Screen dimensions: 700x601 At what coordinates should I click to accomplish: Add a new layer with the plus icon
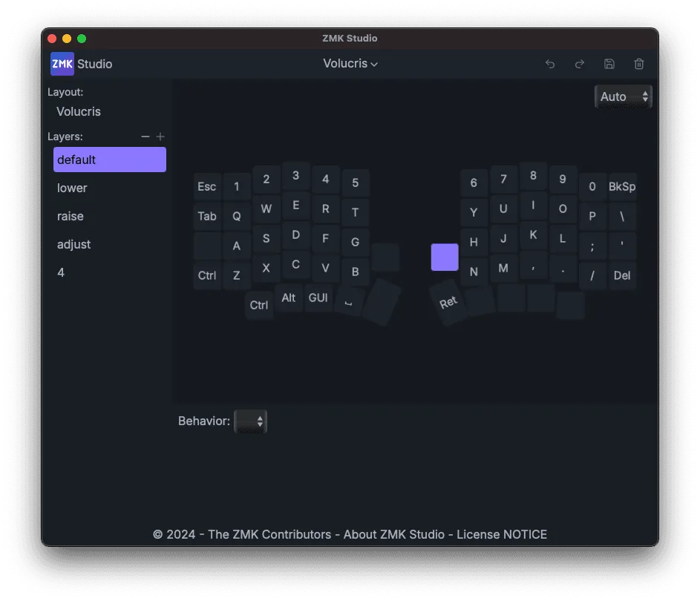tap(160, 137)
